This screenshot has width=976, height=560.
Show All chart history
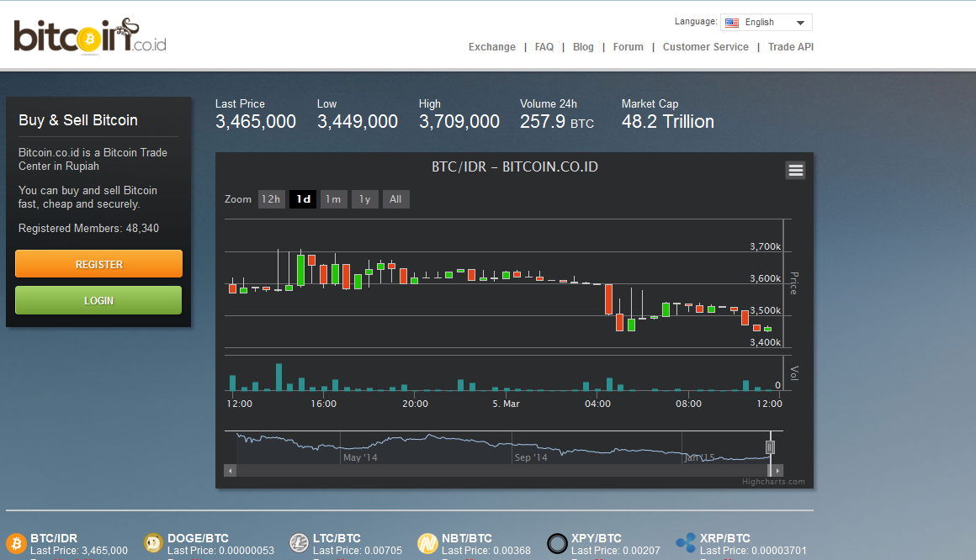(396, 199)
